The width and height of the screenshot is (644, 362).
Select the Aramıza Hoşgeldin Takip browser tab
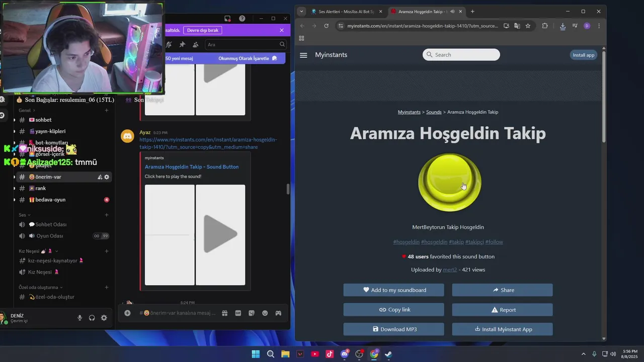pos(422,12)
